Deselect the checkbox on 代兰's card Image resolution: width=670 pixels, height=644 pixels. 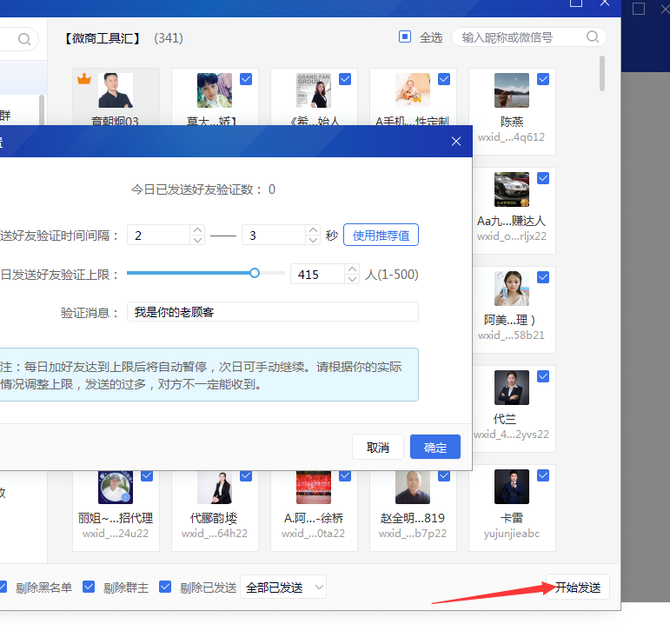tap(543, 376)
